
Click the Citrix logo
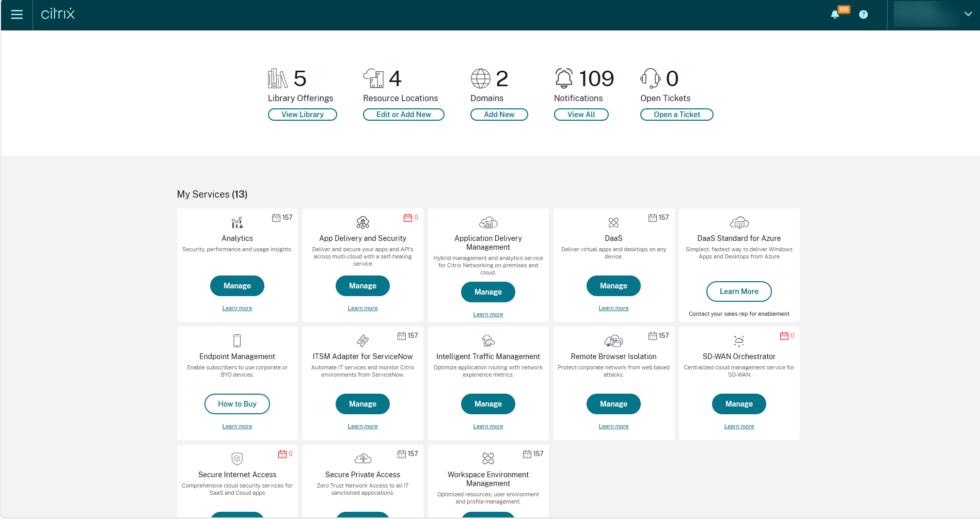pos(58,14)
